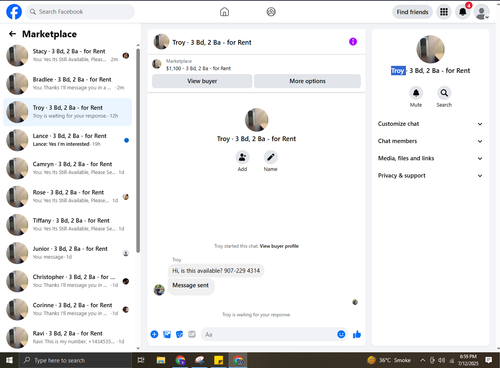Viewport: 500px width, 368px height.
Task: Mute the conversation with bell icon
Action: tap(416, 93)
